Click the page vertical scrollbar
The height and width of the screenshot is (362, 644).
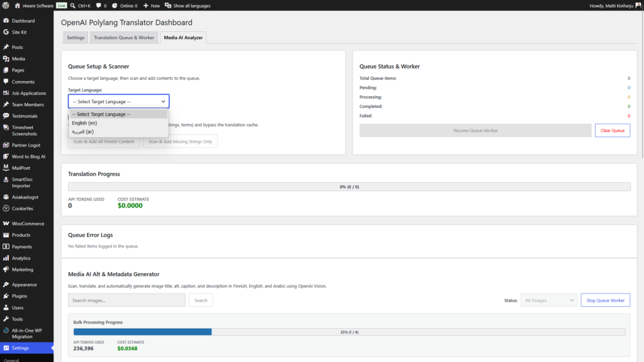click(x=642, y=84)
